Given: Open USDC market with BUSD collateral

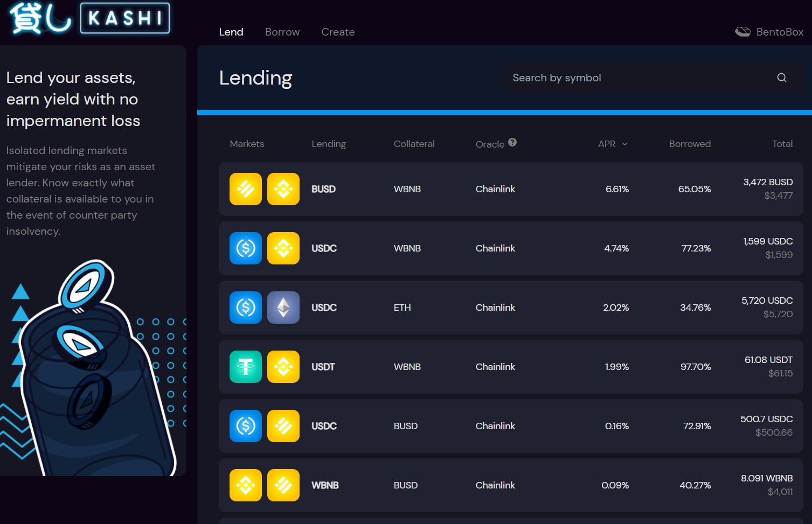Looking at the screenshot, I should pos(511,426).
